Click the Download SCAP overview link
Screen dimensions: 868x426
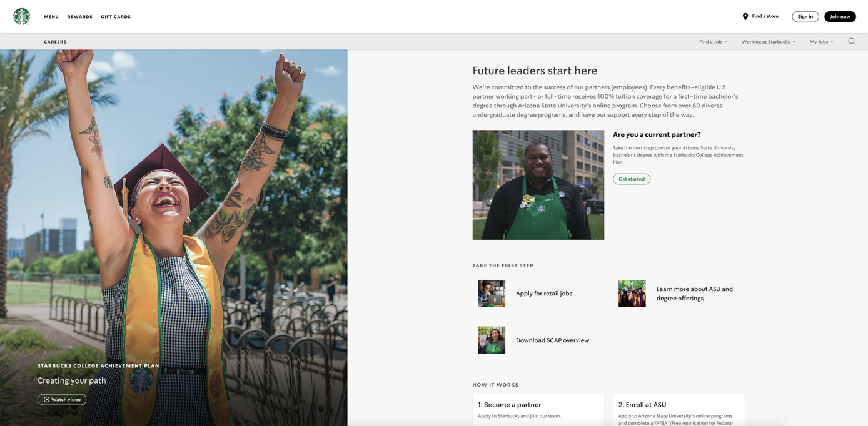tap(552, 340)
